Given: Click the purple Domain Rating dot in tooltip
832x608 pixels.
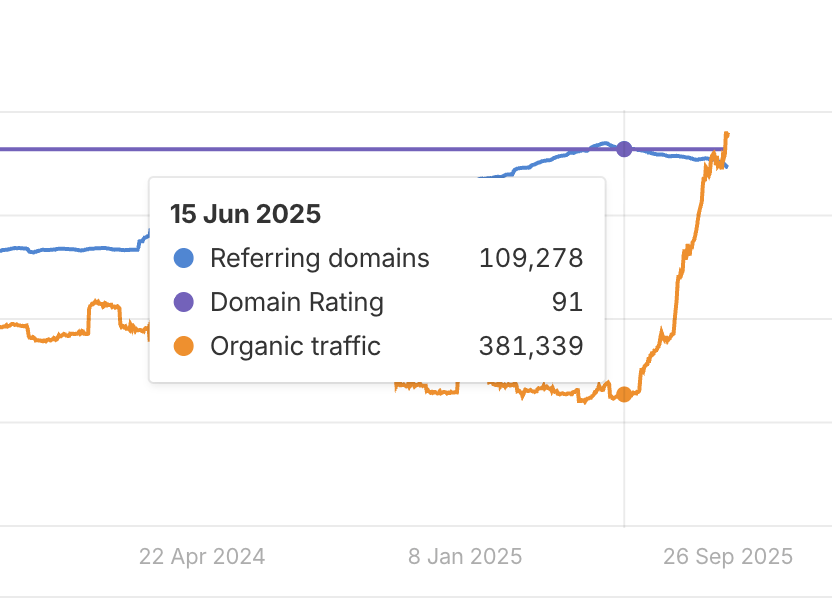Looking at the screenshot, I should point(184,302).
